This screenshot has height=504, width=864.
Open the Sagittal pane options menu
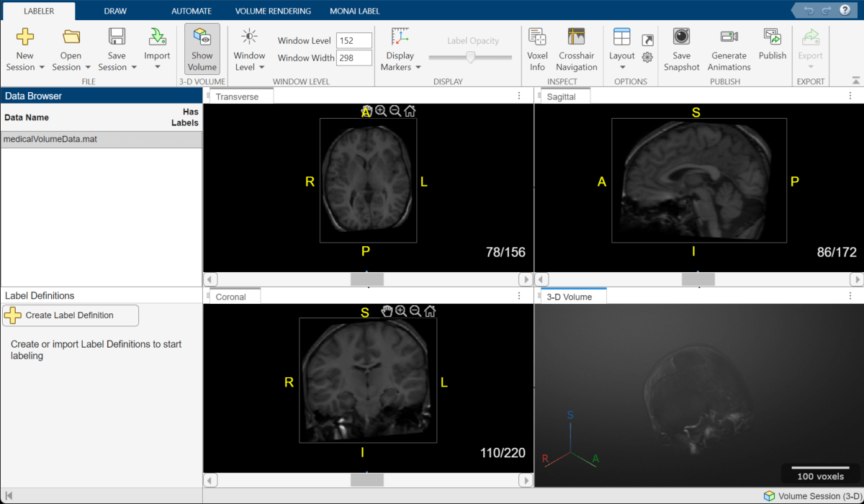[x=849, y=94]
